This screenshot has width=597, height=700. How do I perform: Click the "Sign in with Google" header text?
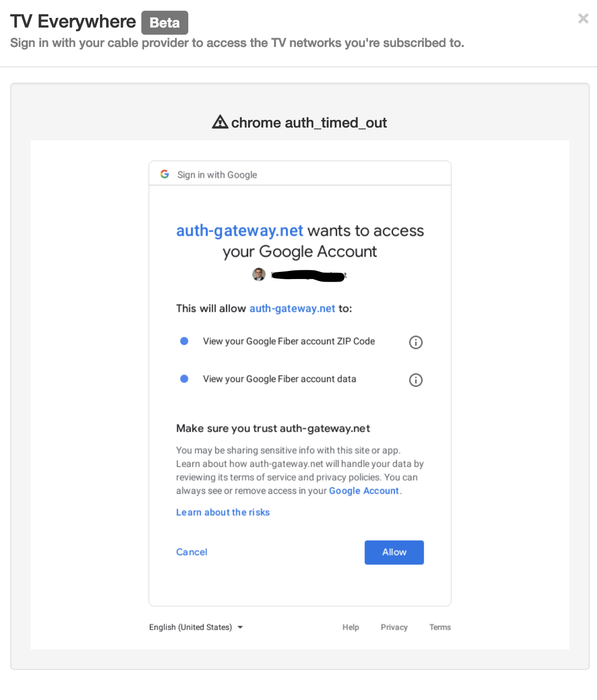pos(217,175)
